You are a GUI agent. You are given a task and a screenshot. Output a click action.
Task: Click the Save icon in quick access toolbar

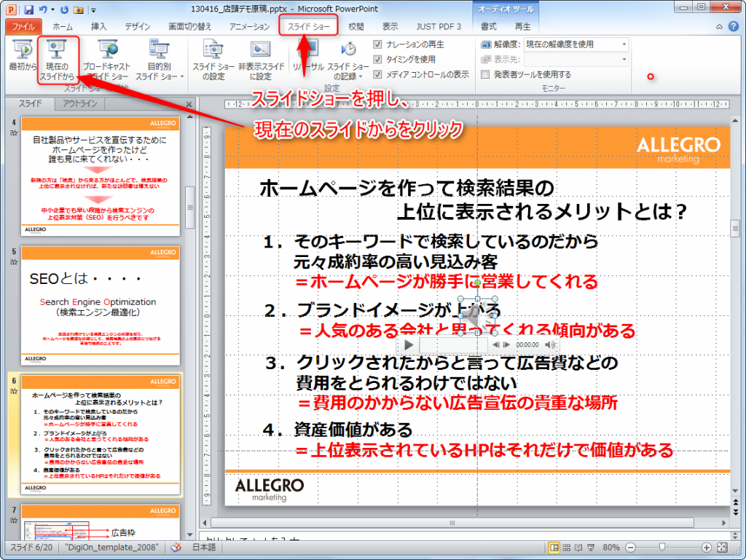coord(28,9)
